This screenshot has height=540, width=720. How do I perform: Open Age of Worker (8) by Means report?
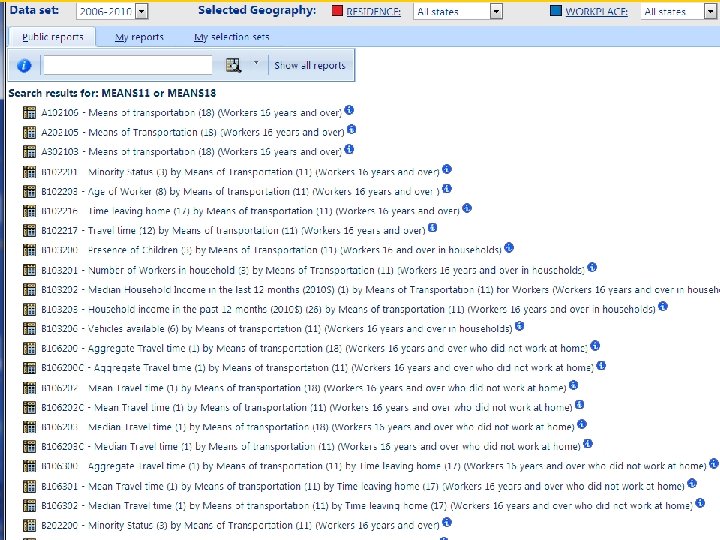tap(240, 191)
